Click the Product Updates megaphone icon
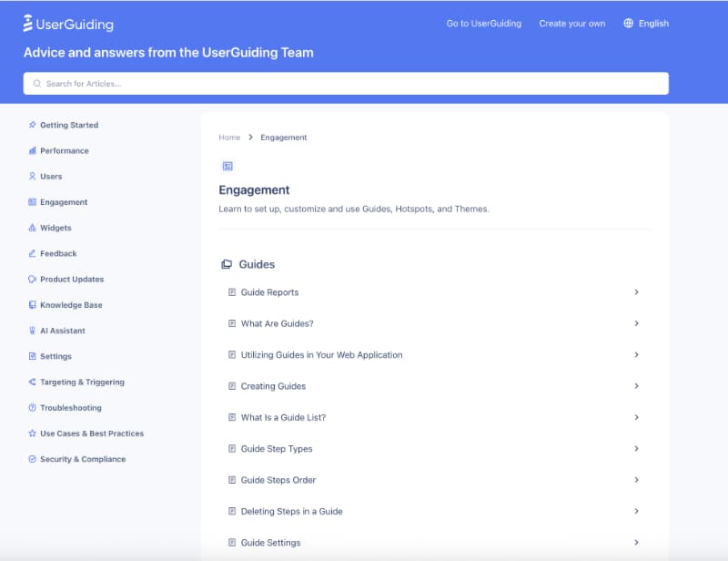The height and width of the screenshot is (561, 728). tap(32, 279)
